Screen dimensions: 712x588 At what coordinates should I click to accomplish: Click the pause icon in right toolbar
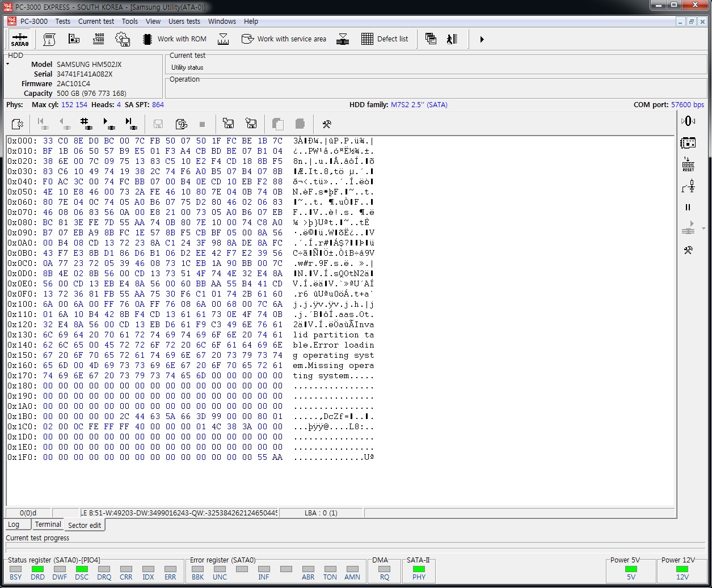click(x=688, y=208)
